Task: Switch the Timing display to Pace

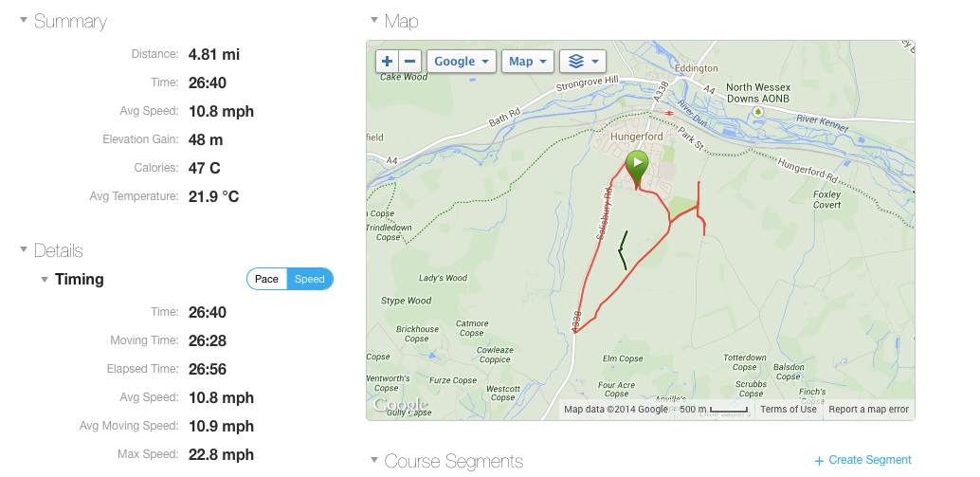Action: tap(267, 279)
